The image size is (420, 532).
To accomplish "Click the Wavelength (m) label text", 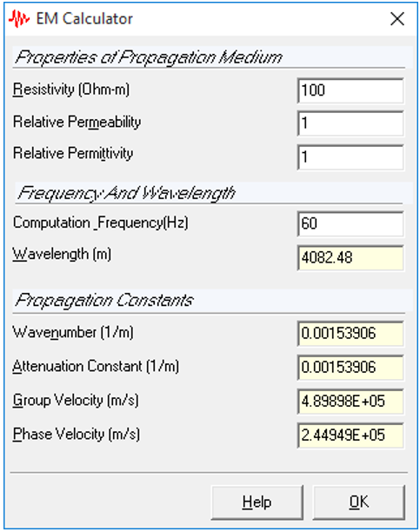I will (62, 254).
